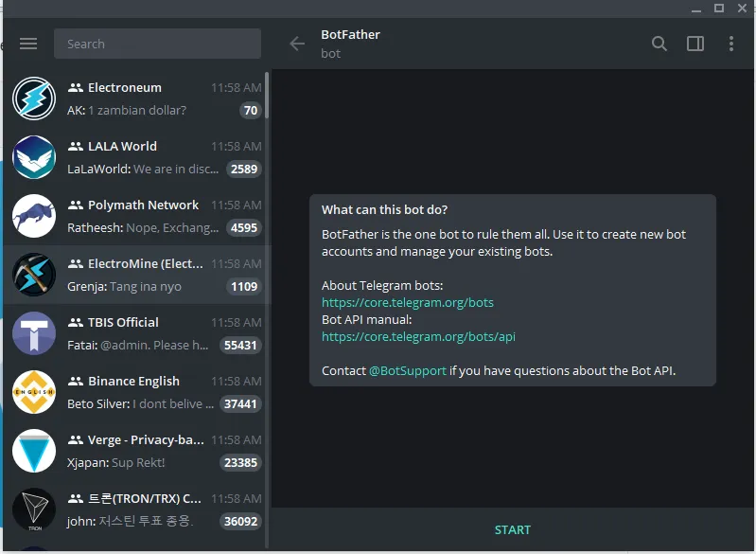Click the group icon beside TBIS Official

tap(75, 322)
